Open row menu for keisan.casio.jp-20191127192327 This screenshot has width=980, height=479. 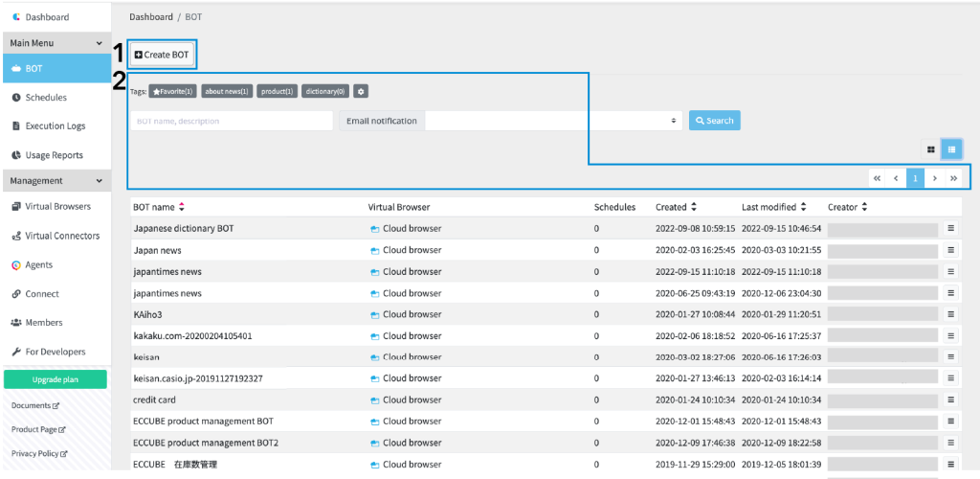tap(950, 378)
